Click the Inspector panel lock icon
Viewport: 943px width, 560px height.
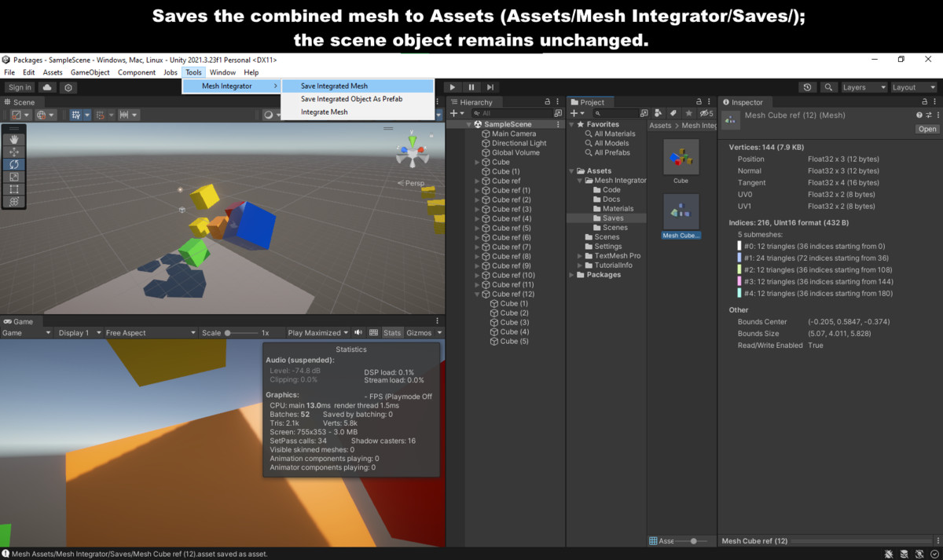point(924,102)
